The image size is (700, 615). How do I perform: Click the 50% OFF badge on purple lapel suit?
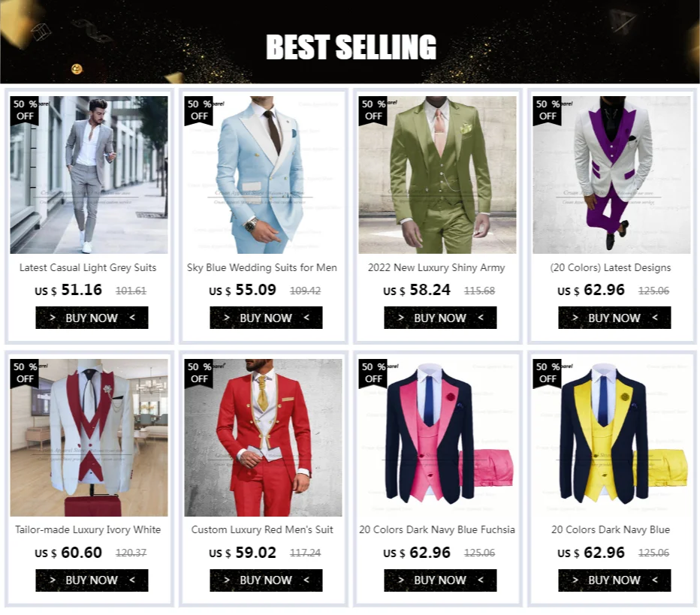[x=547, y=110]
